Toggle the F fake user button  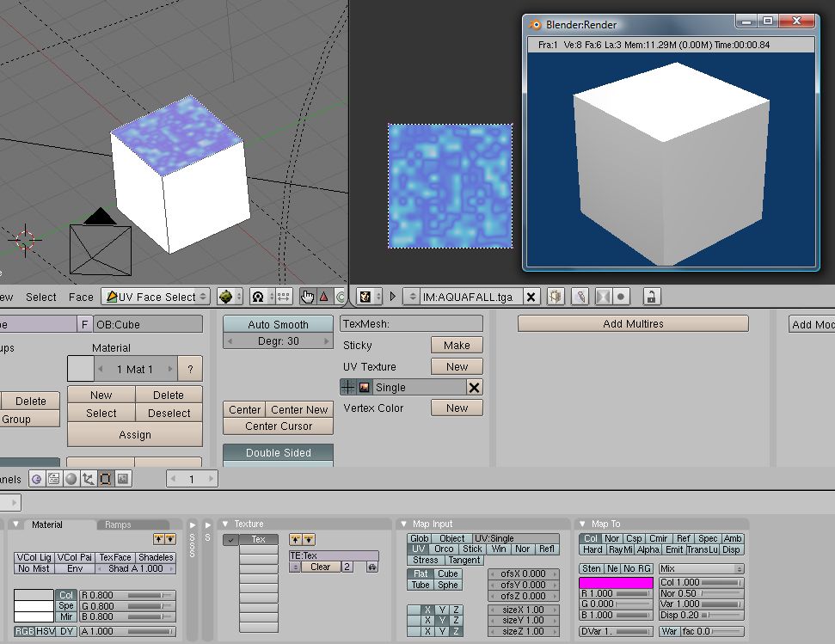click(84, 324)
